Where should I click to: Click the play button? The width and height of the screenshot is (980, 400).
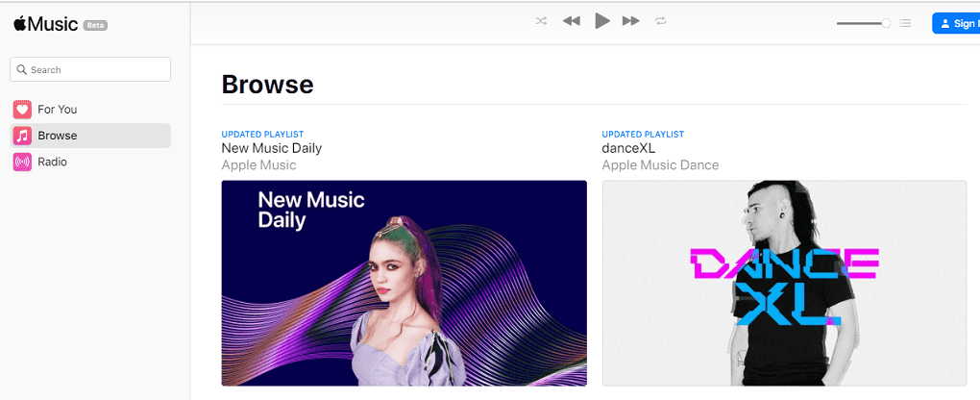[x=601, y=21]
